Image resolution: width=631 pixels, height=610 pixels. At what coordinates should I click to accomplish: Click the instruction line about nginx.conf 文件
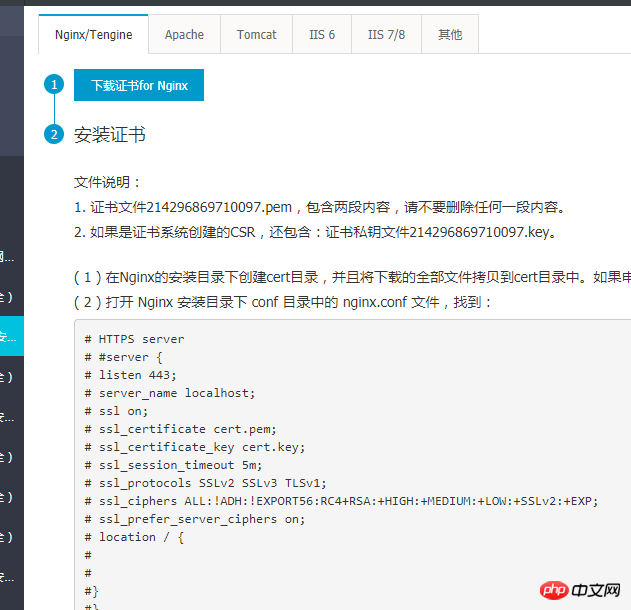coord(283,302)
